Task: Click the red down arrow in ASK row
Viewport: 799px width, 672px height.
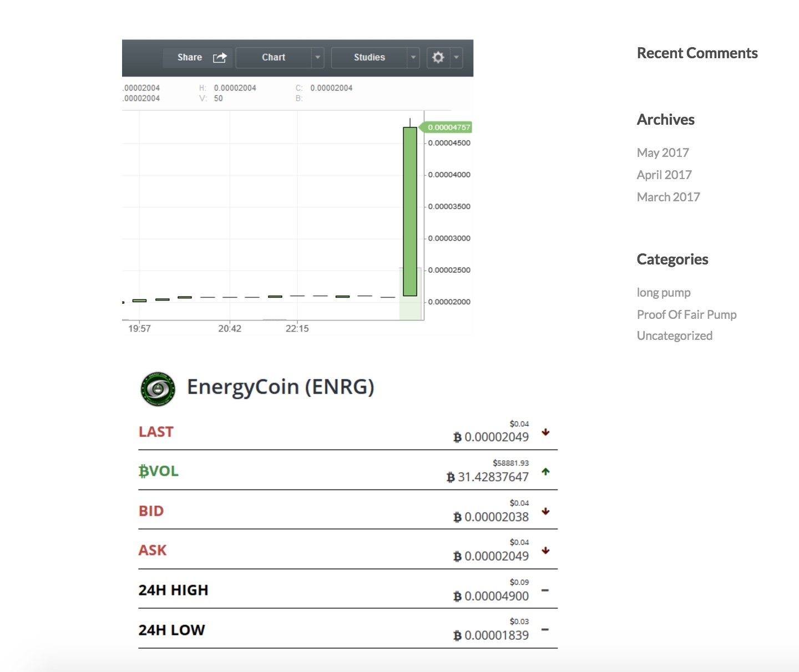Action: click(545, 551)
